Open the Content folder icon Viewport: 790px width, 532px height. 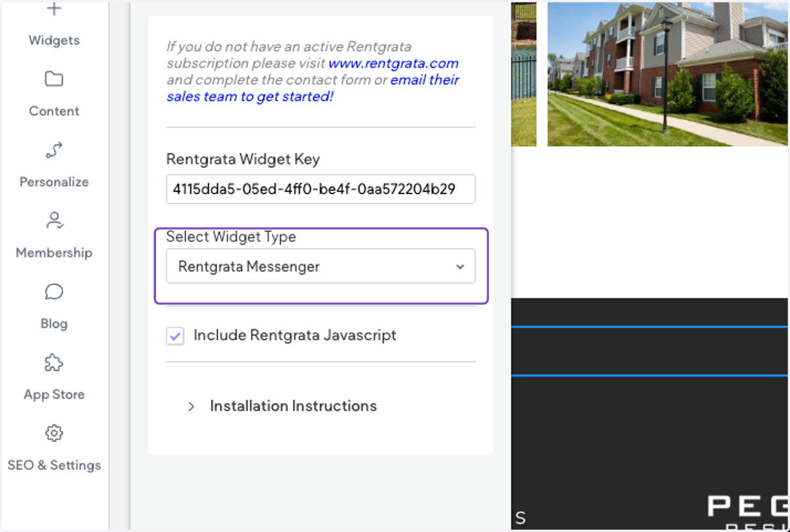coord(54,80)
